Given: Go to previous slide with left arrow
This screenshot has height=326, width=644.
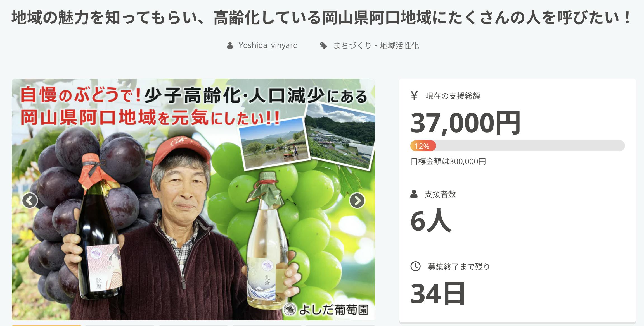Looking at the screenshot, I should click(x=30, y=200).
